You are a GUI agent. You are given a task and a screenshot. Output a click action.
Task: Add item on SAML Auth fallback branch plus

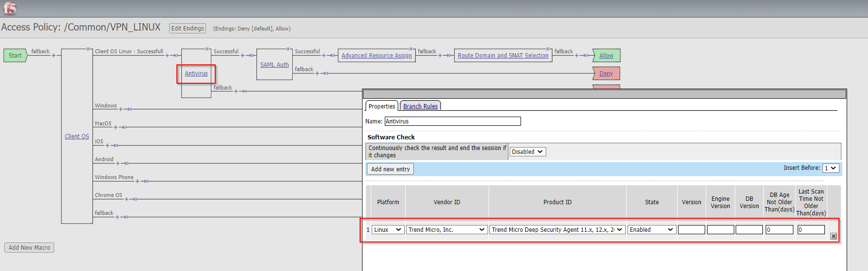click(317, 73)
